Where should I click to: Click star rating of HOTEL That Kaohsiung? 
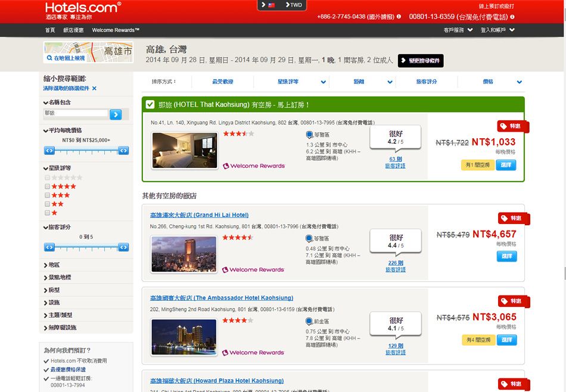click(238, 133)
